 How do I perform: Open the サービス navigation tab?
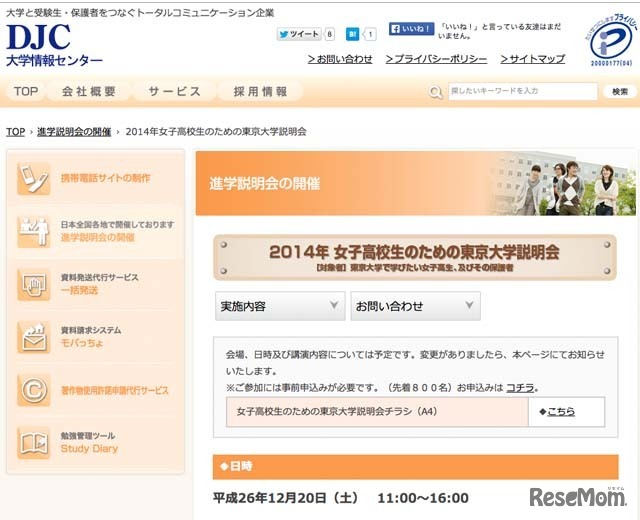point(175,91)
